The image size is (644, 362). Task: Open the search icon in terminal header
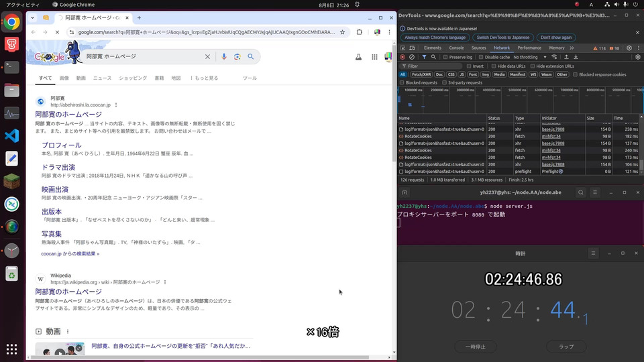pyautogui.click(x=581, y=192)
